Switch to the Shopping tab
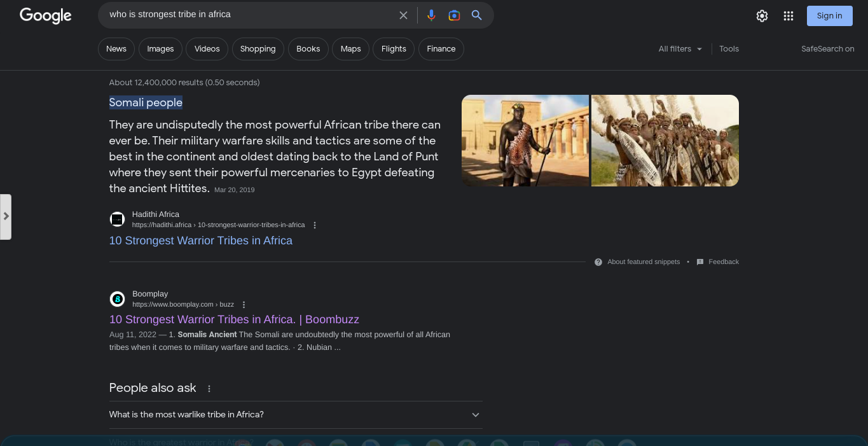Image resolution: width=868 pixels, height=446 pixels. pyautogui.click(x=258, y=49)
